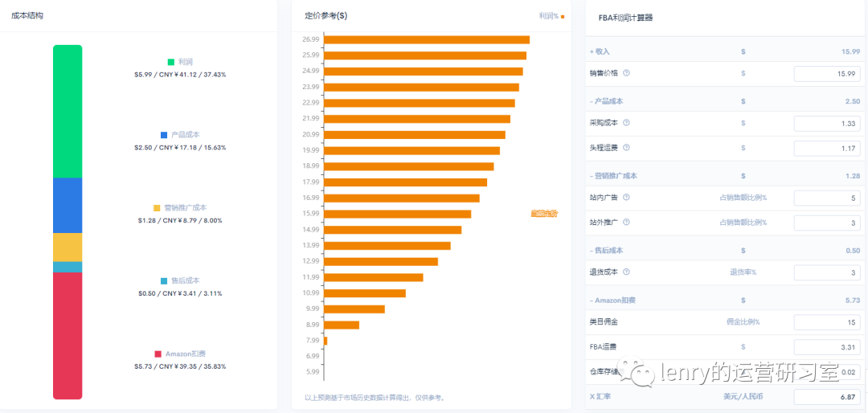868x413 pixels.
Task: Click the 采购成本 input showing 1.33
Action: [827, 124]
